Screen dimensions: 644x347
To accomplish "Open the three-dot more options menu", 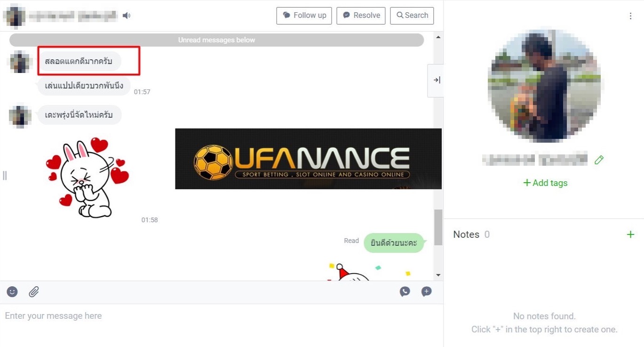I will (630, 16).
